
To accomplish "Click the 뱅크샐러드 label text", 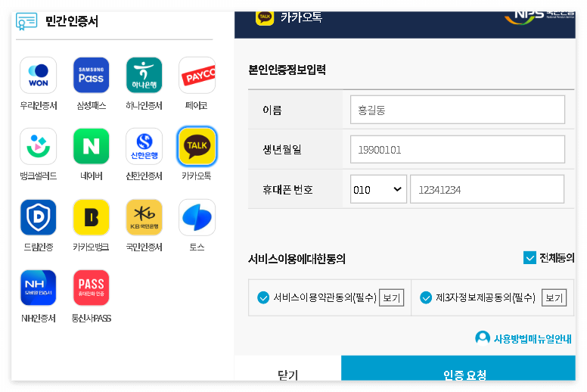I will point(38,176).
